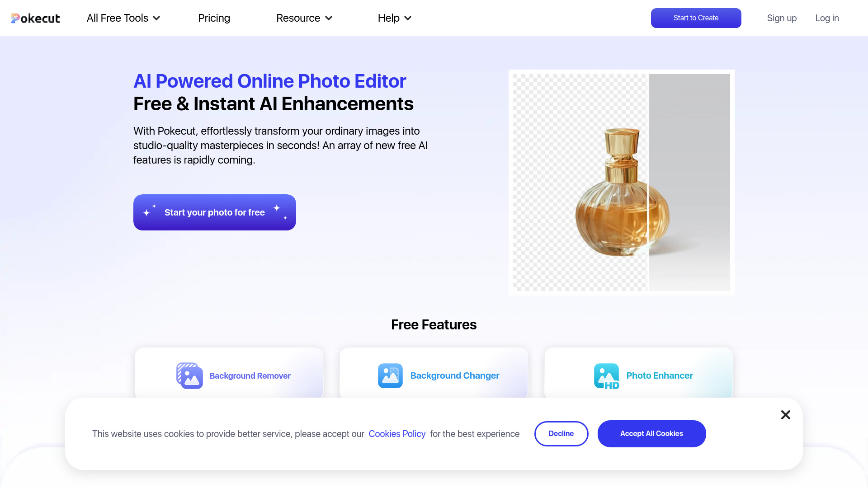The height and width of the screenshot is (488, 868).
Task: Click the sparkle icon on Start button
Action: tap(148, 212)
